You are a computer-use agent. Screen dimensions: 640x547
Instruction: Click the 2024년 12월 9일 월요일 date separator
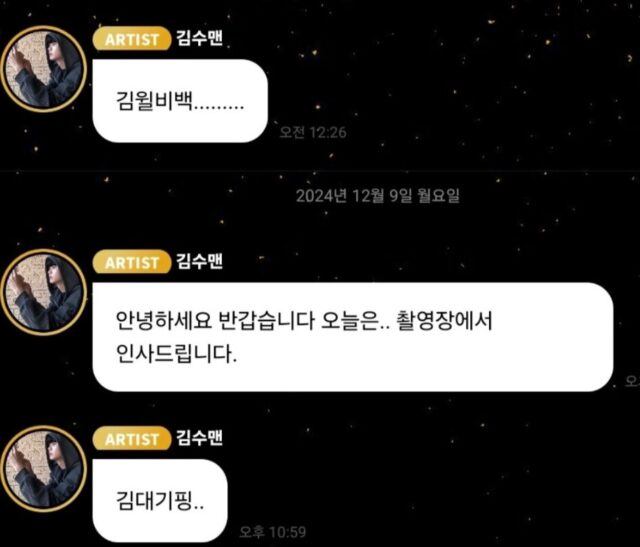tap(377, 196)
